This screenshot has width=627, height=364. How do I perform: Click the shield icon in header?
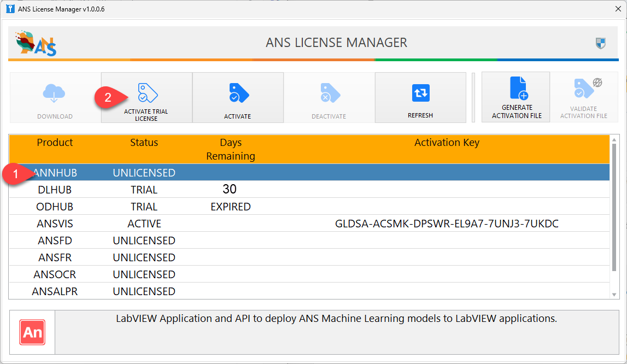pos(601,43)
